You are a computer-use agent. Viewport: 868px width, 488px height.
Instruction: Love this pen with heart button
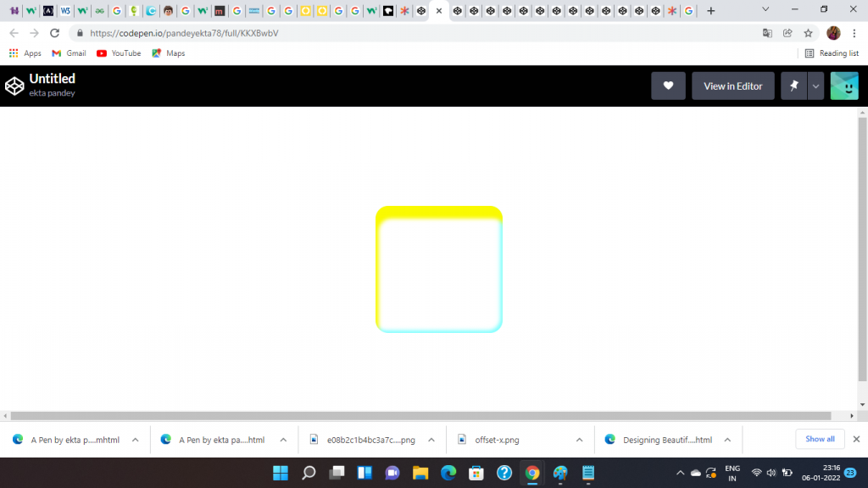click(668, 86)
